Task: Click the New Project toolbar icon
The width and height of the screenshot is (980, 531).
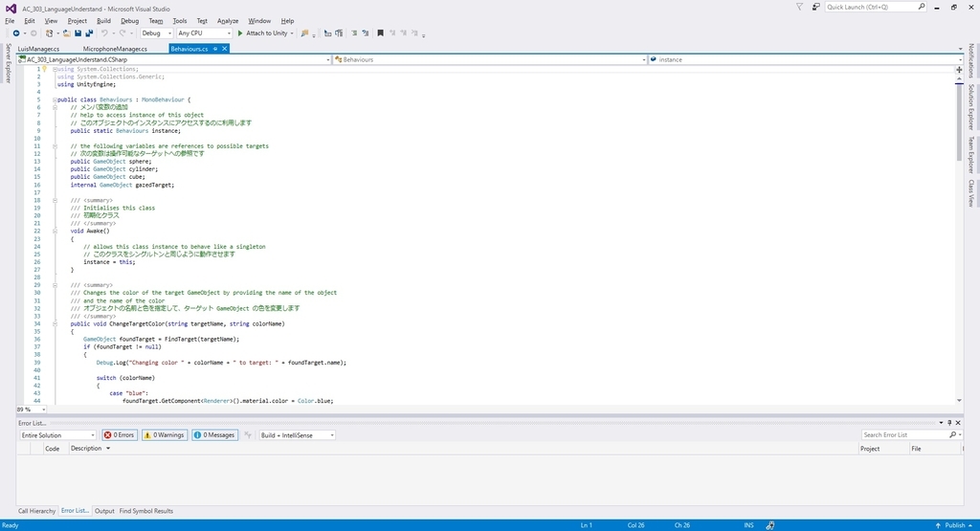Action: coord(50,33)
